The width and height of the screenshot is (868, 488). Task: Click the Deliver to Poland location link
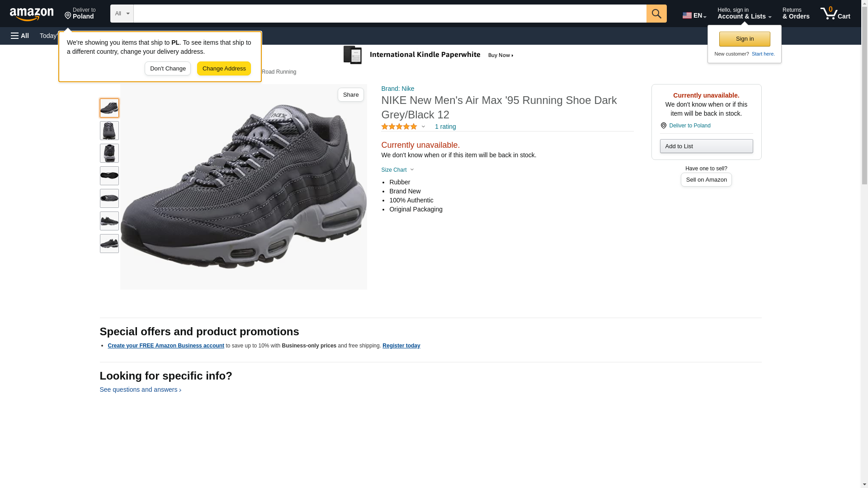(x=689, y=126)
